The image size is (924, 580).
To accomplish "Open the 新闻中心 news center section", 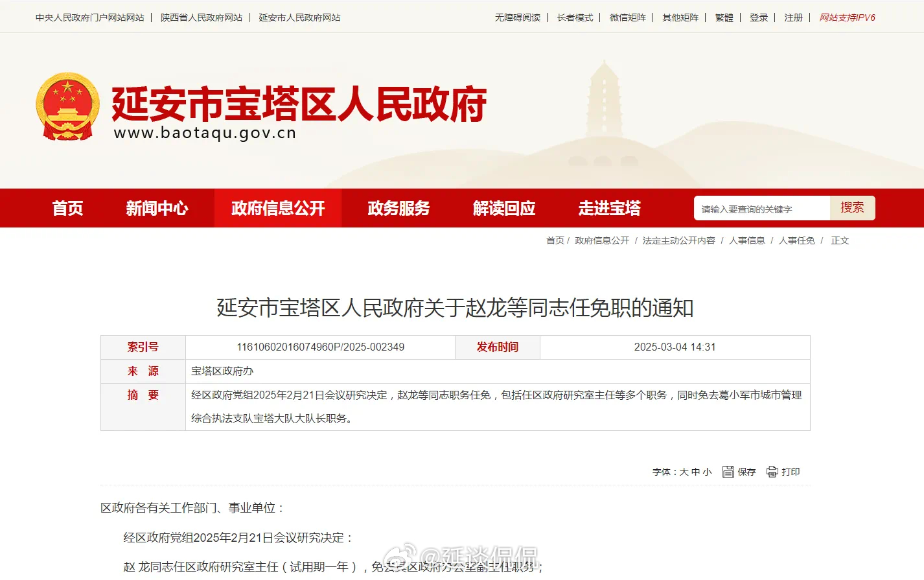I will pos(157,208).
